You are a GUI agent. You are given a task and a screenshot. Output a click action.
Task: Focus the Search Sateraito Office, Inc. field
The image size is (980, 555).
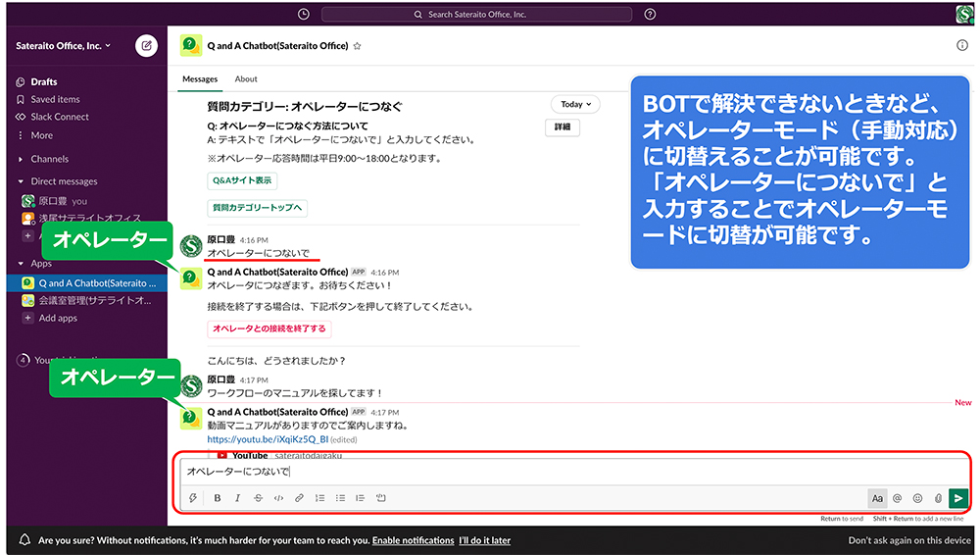click(476, 14)
